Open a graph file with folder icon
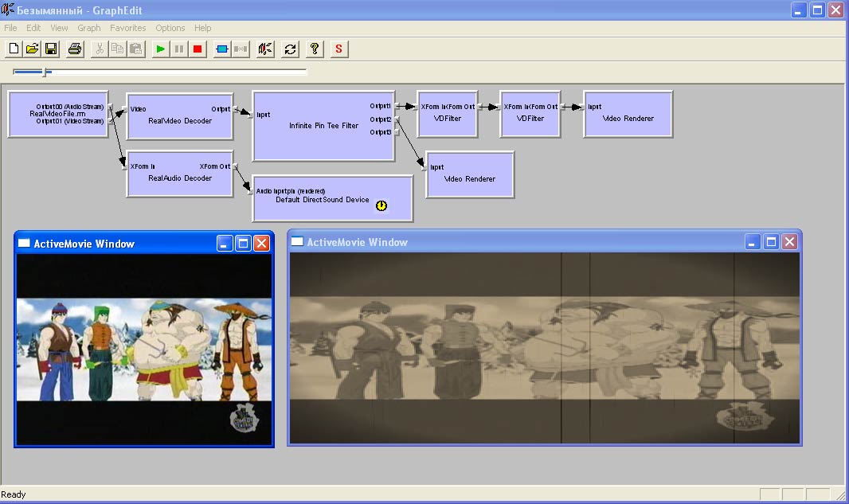This screenshot has height=504, width=849. coord(33,49)
